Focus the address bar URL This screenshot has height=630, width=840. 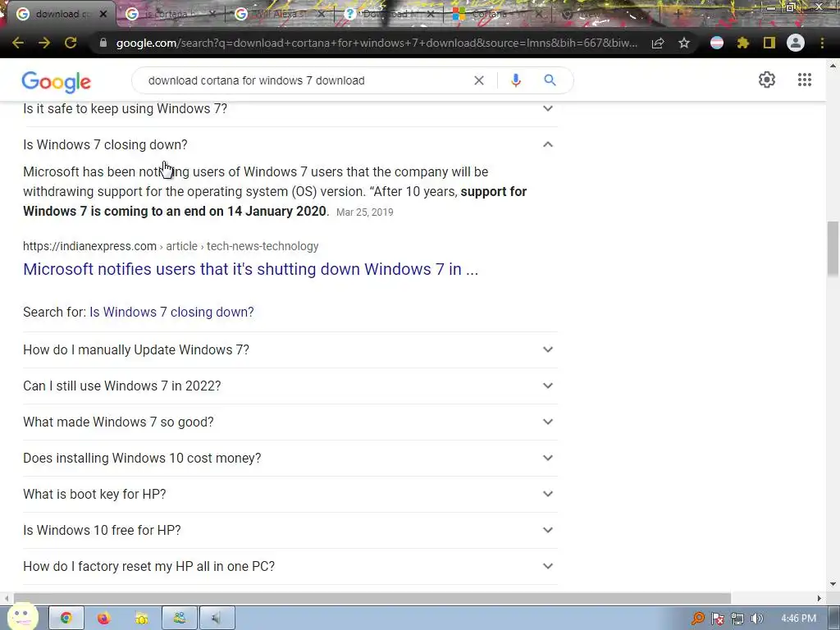(x=376, y=43)
